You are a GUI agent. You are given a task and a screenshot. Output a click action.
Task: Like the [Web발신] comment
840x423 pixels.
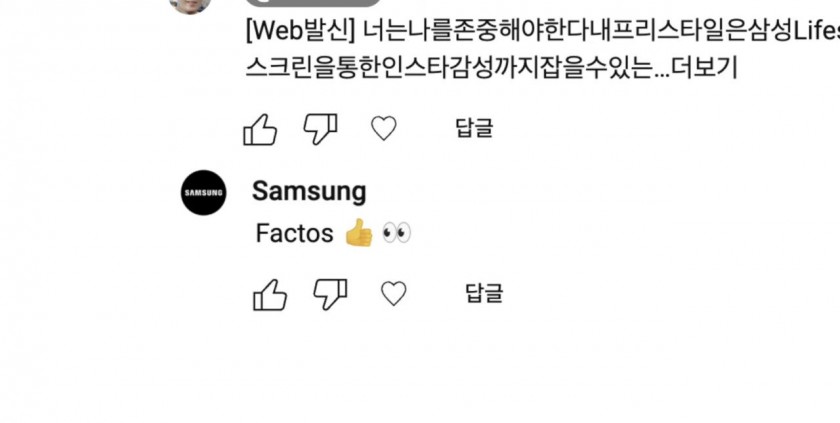(260, 130)
